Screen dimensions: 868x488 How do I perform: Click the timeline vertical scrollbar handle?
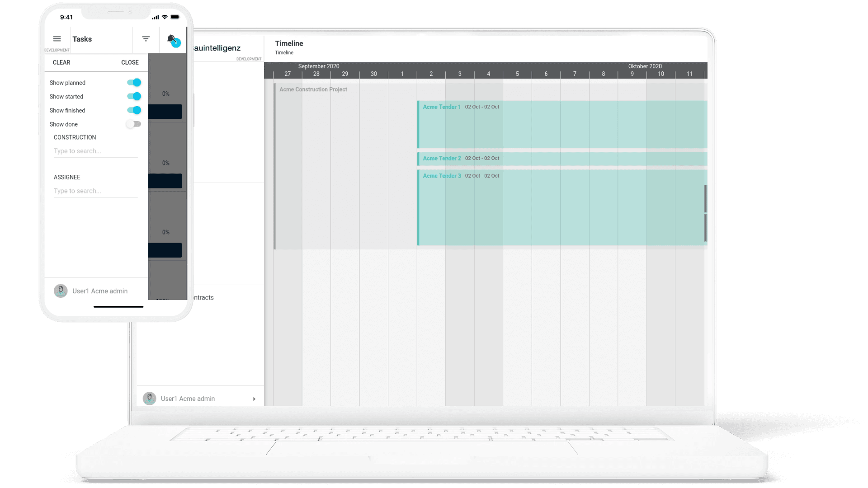[x=705, y=199]
